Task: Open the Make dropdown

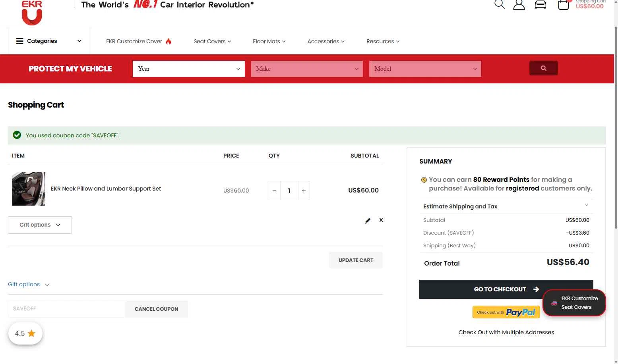Action: click(307, 69)
